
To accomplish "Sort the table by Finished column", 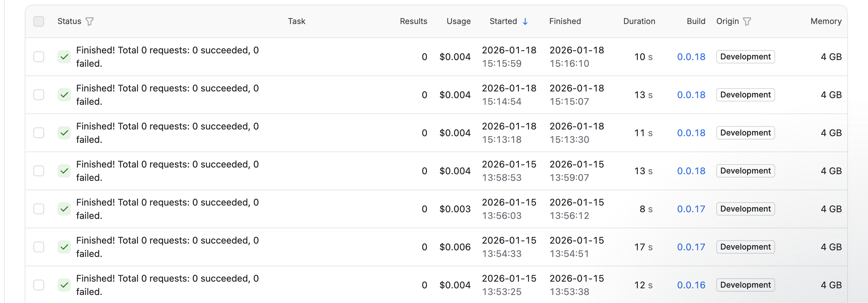I will click(x=565, y=22).
